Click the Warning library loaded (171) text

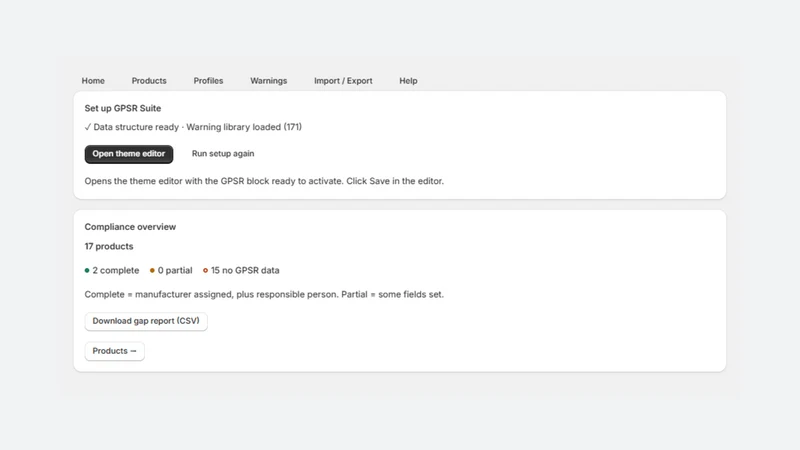pyautogui.click(x=244, y=127)
